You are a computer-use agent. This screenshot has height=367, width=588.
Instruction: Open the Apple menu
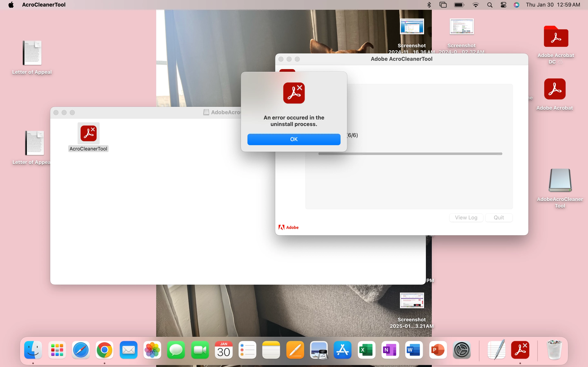tap(11, 5)
